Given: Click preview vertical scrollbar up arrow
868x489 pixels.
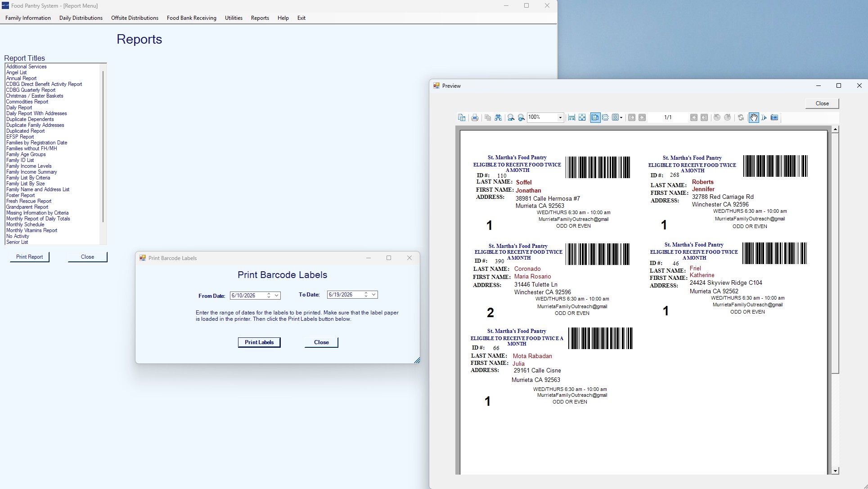Looking at the screenshot, I should 835,130.
